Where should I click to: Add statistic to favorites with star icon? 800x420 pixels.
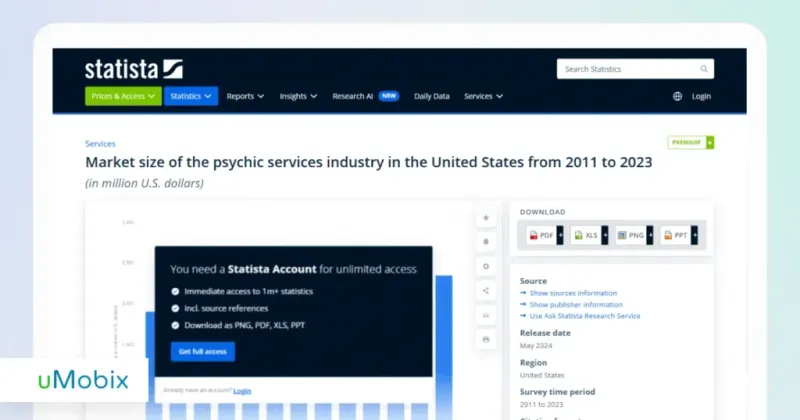click(486, 218)
